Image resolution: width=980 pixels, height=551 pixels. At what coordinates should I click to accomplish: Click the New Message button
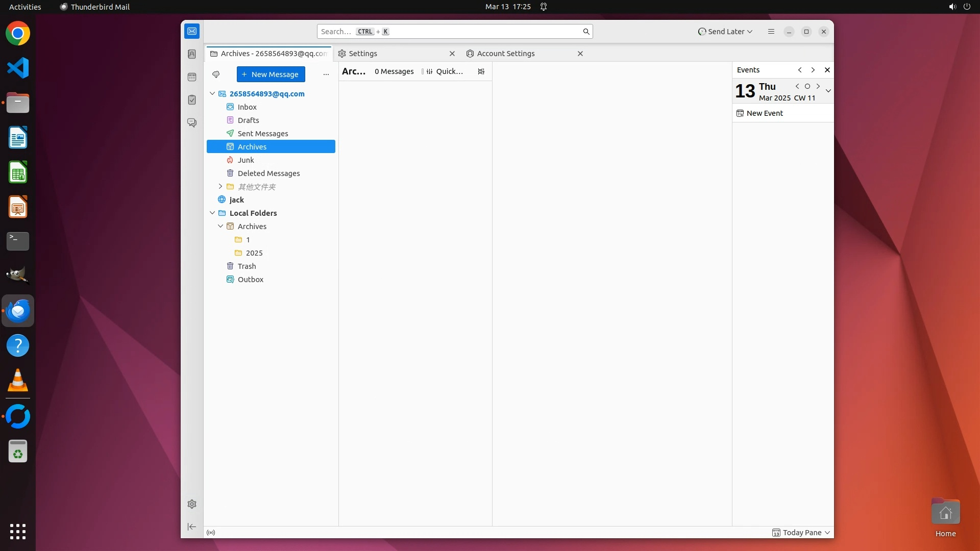[x=271, y=74]
